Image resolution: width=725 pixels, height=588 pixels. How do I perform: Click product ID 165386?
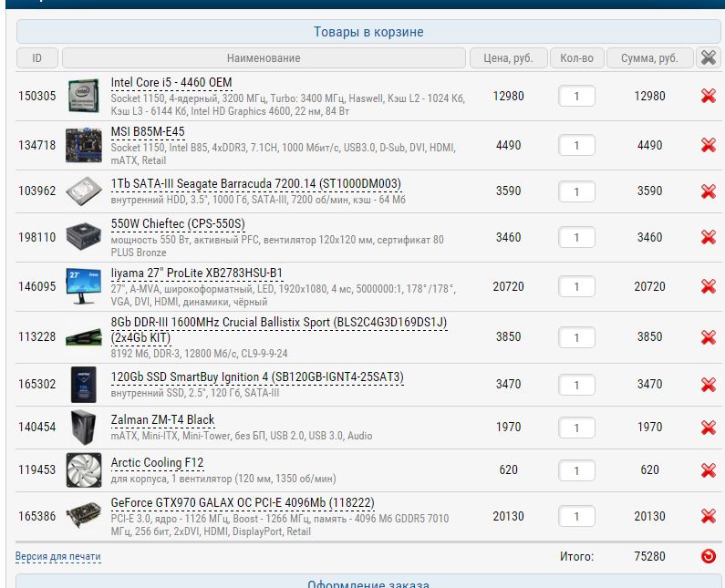coord(37,516)
